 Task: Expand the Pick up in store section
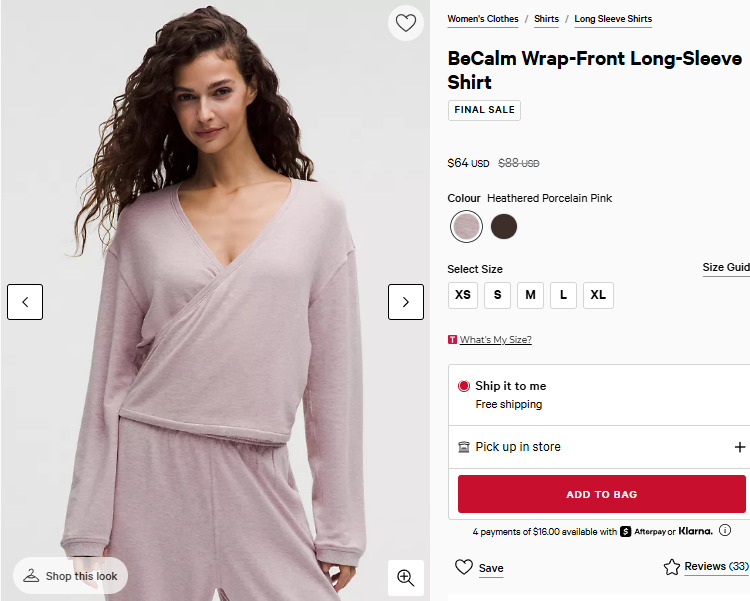point(740,447)
